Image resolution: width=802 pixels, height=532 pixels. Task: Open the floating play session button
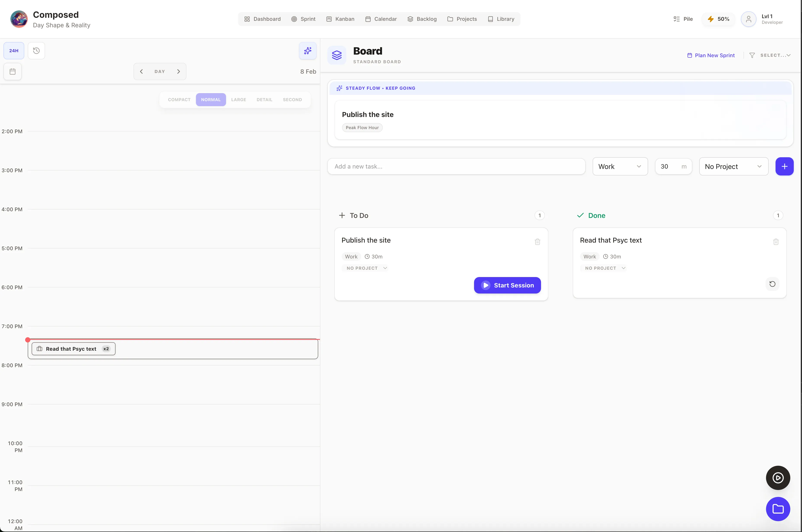pyautogui.click(x=778, y=478)
